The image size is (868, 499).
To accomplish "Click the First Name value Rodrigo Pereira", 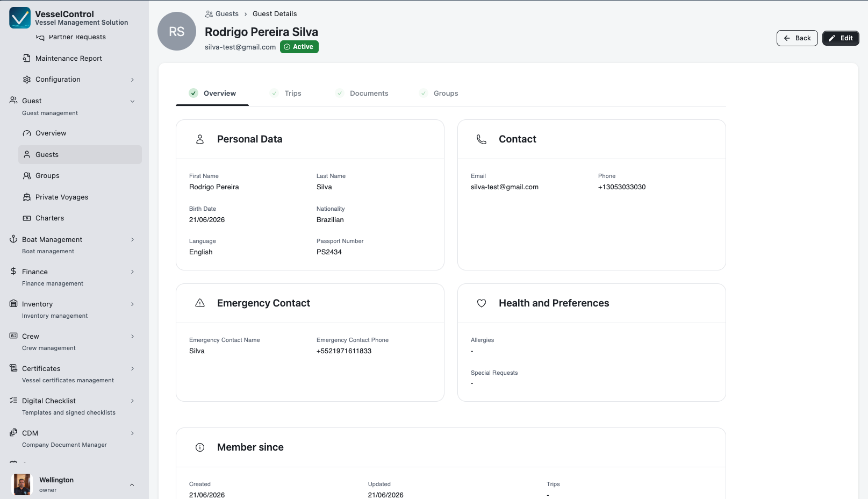I will (x=214, y=187).
